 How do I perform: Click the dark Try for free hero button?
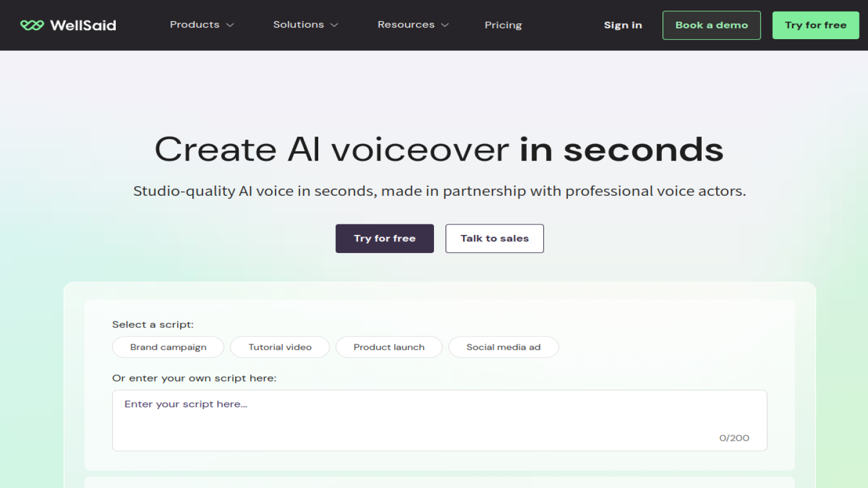point(385,239)
